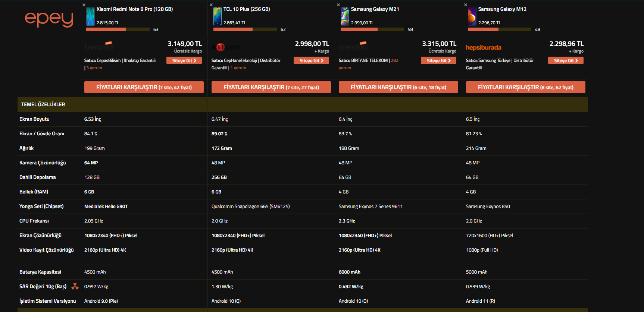644x312 pixels.
Task: Click the Xiaomi score bar rated 63
Action: (x=118, y=29)
